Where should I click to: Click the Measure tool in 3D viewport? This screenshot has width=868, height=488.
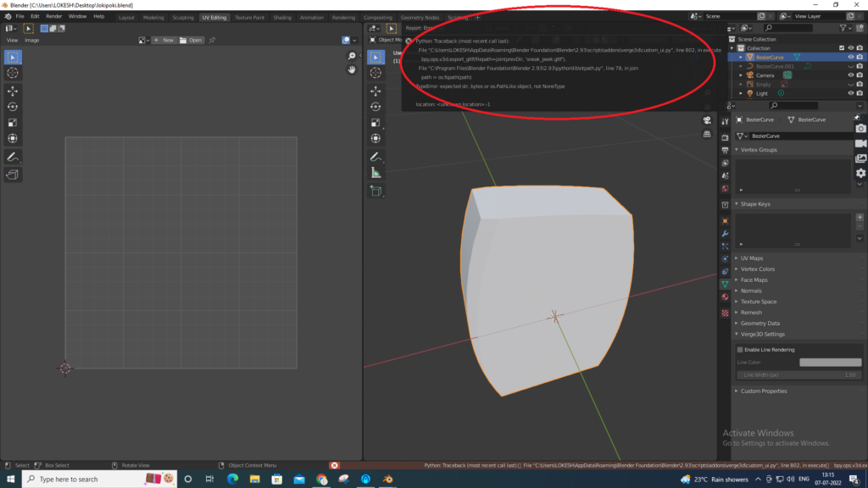[x=376, y=173]
